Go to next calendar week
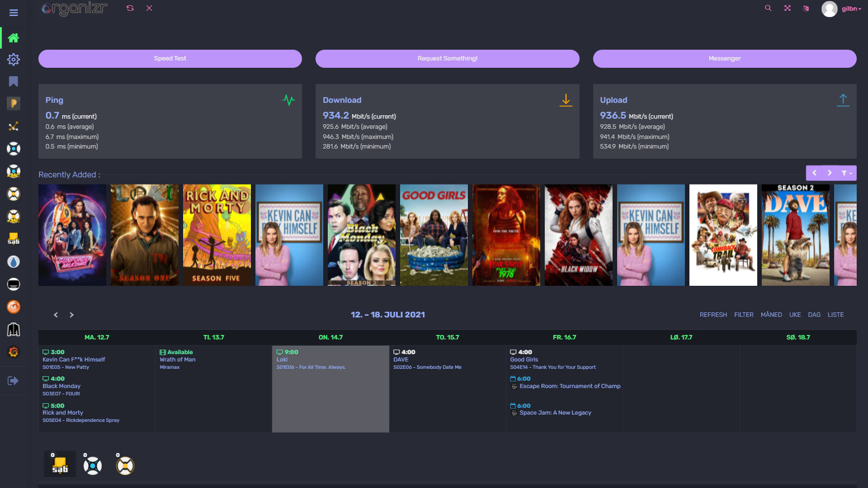The width and height of the screenshot is (868, 488). (x=72, y=315)
